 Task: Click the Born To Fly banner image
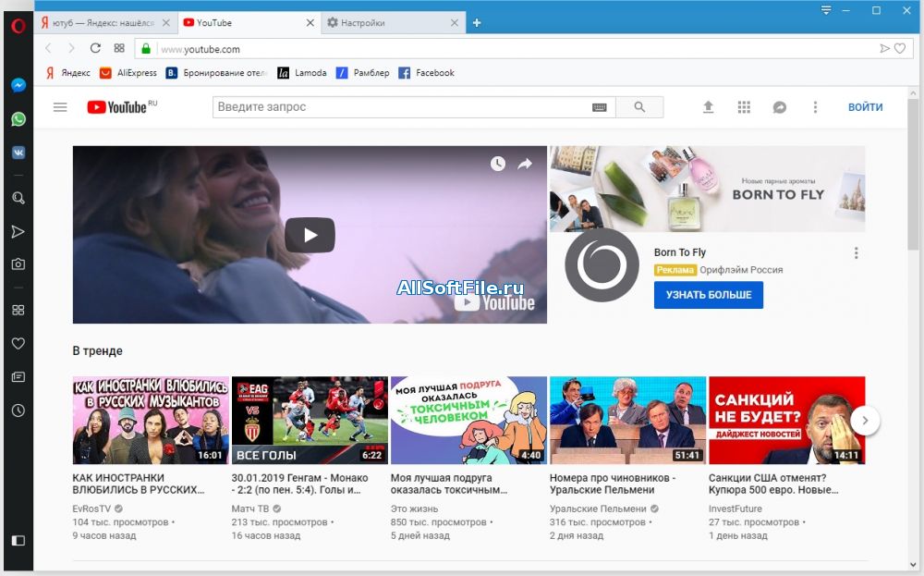(x=707, y=189)
